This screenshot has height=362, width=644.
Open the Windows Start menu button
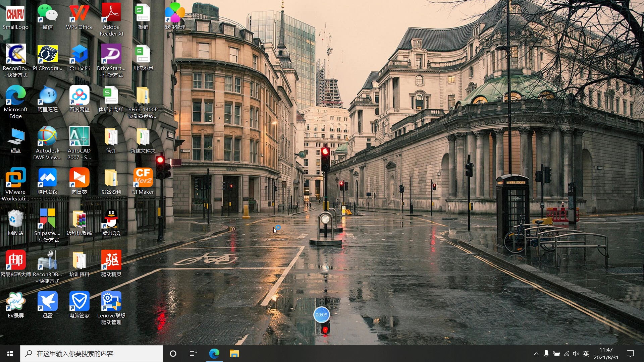pos(10,354)
